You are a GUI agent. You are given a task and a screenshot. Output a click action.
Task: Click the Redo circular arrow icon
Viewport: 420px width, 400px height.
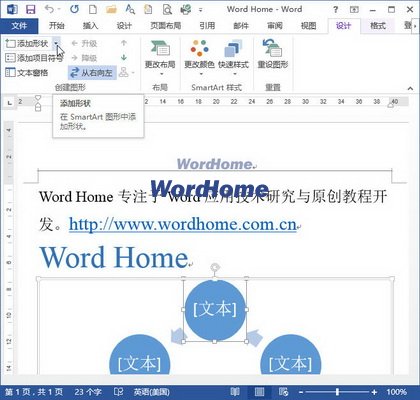point(74,9)
